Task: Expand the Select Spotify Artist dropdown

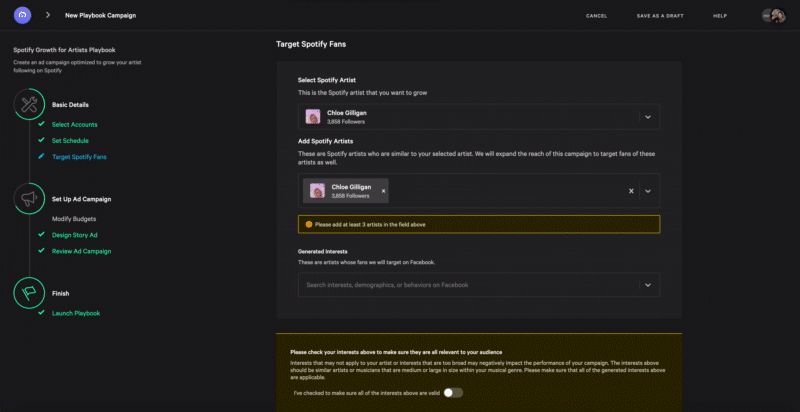Action: pos(648,117)
